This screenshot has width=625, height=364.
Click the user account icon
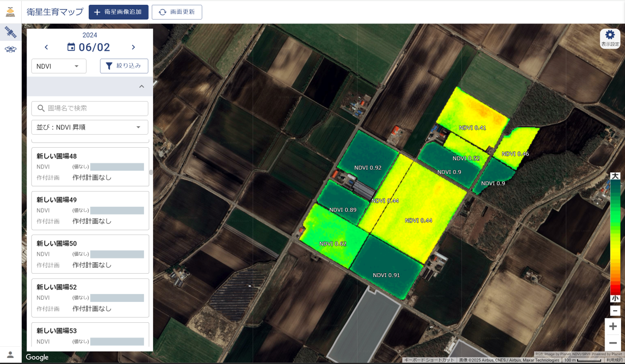pyautogui.click(x=11, y=355)
